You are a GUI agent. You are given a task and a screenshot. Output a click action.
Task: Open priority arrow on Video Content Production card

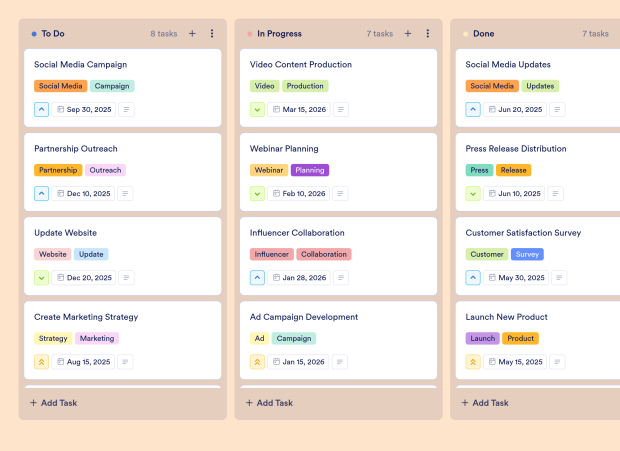click(257, 109)
